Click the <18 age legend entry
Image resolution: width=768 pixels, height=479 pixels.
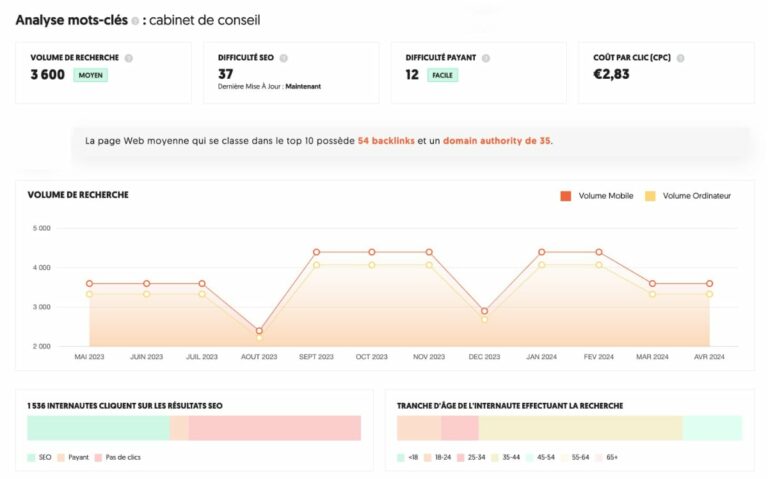[408, 457]
